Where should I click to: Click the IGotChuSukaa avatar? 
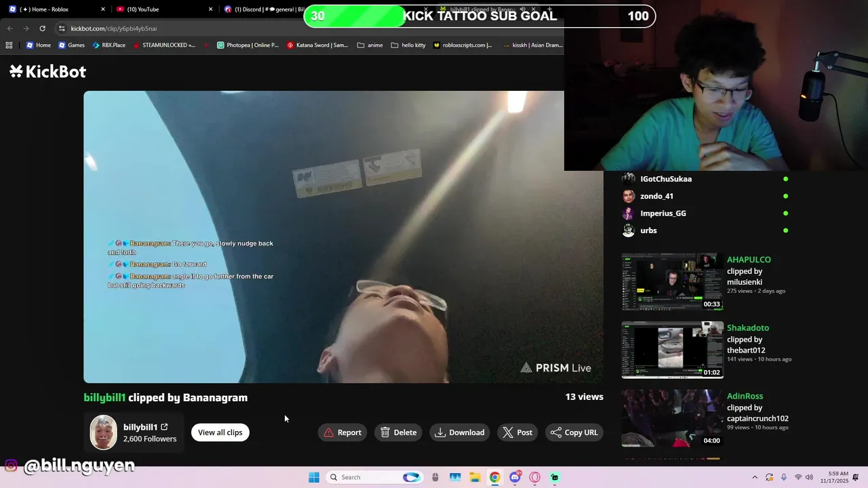point(629,179)
